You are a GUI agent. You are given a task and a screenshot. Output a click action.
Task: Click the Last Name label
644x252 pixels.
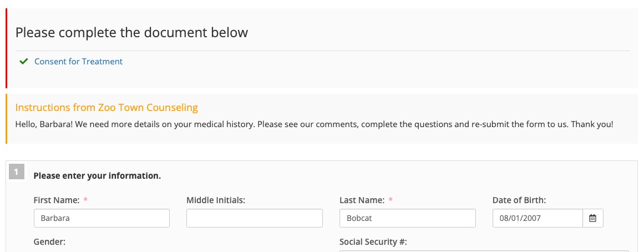coord(362,200)
